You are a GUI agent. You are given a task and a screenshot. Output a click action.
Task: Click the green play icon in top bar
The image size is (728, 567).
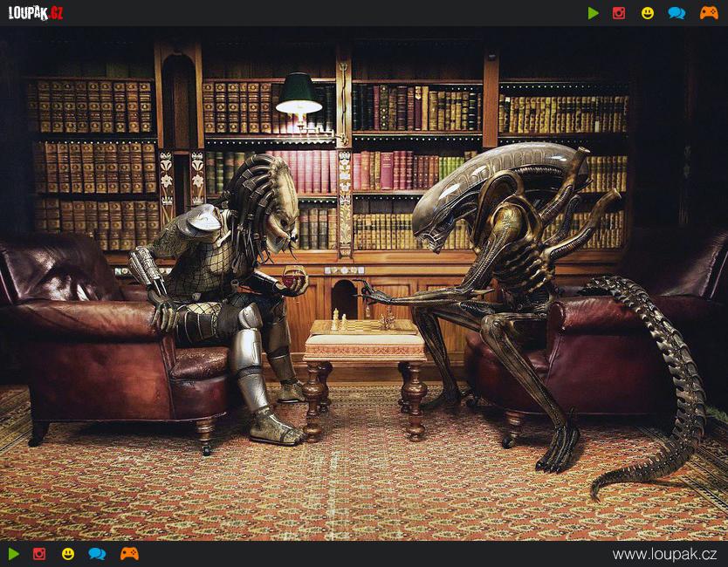[x=594, y=13]
